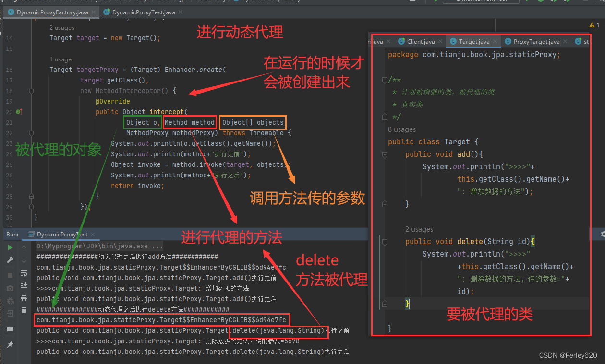Collapse fold marker at line 28 closing brace
This screenshot has width=605, height=364.
pyautogui.click(x=31, y=196)
